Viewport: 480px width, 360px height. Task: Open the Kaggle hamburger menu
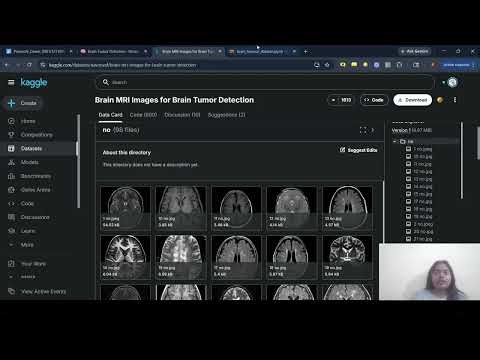11,82
